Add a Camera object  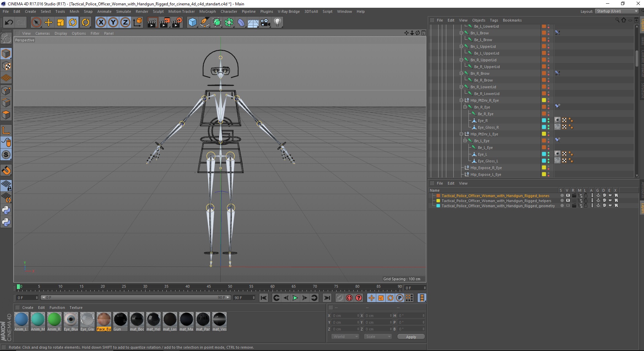tap(265, 23)
